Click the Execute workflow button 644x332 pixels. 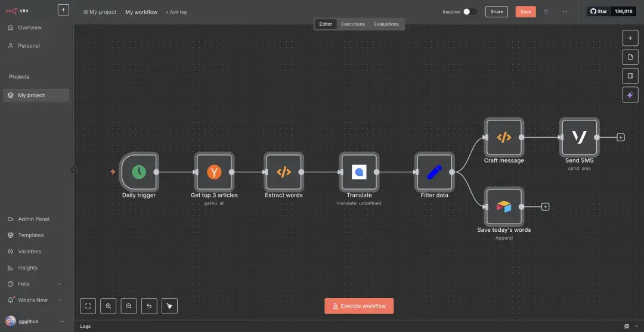[359, 306]
